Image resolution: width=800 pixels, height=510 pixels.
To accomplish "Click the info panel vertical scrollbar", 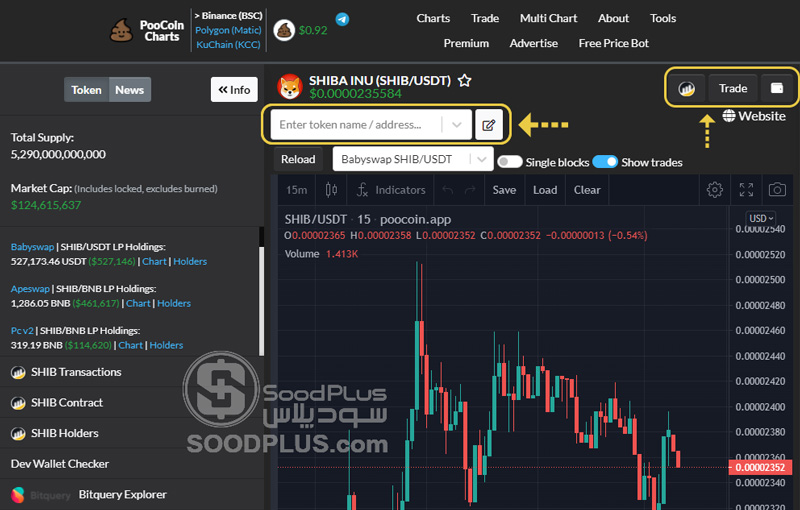I will [262, 301].
